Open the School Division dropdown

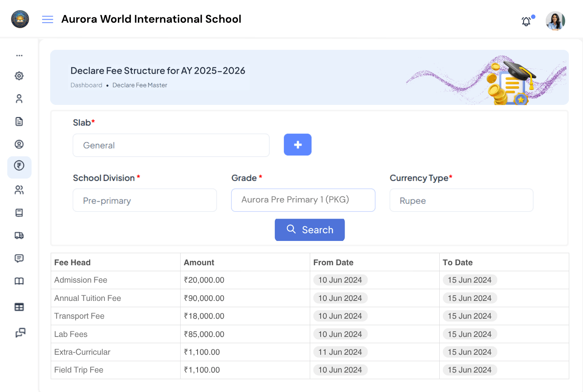click(x=145, y=200)
